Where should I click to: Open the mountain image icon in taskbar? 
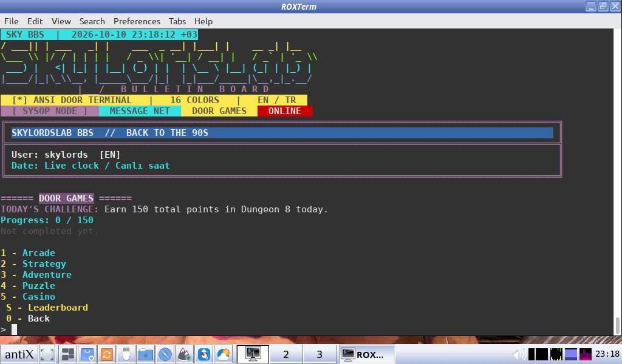(x=185, y=354)
